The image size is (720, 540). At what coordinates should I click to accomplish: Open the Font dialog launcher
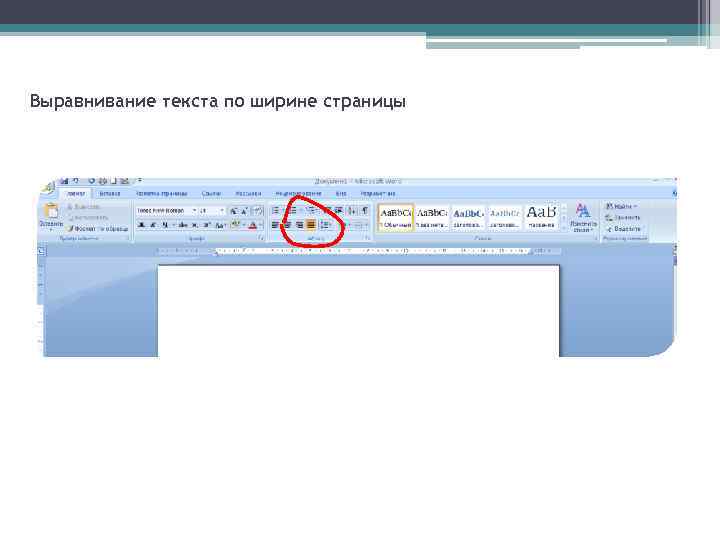[x=260, y=238]
